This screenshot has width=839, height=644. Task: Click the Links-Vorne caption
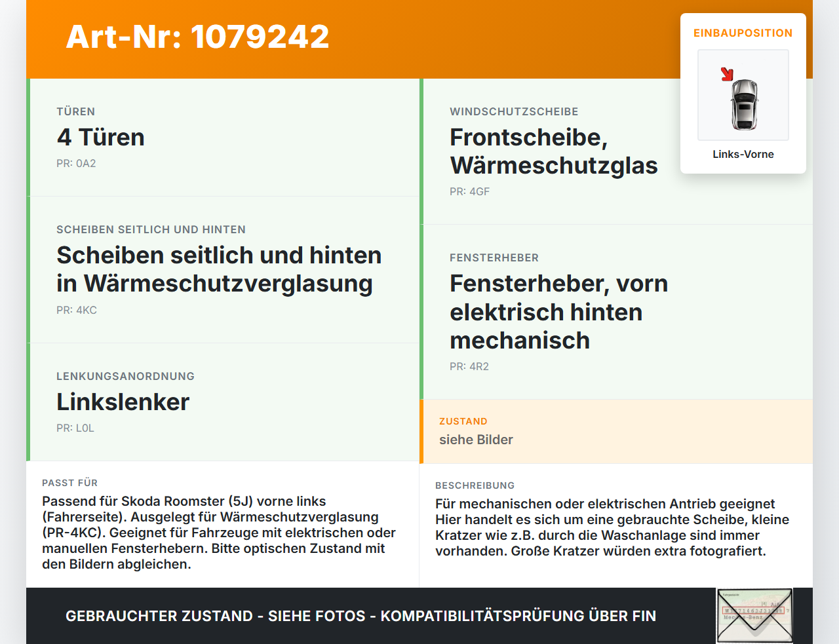743,154
